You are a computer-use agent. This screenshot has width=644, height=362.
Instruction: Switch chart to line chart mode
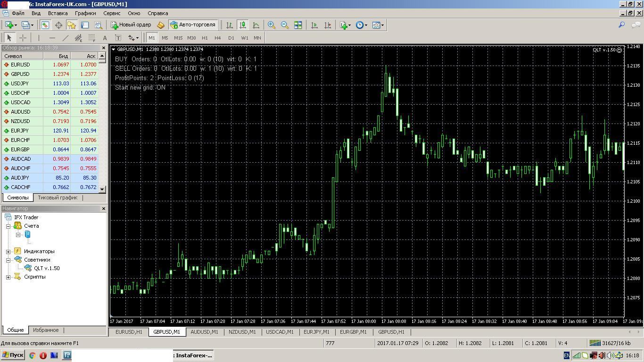point(256,25)
